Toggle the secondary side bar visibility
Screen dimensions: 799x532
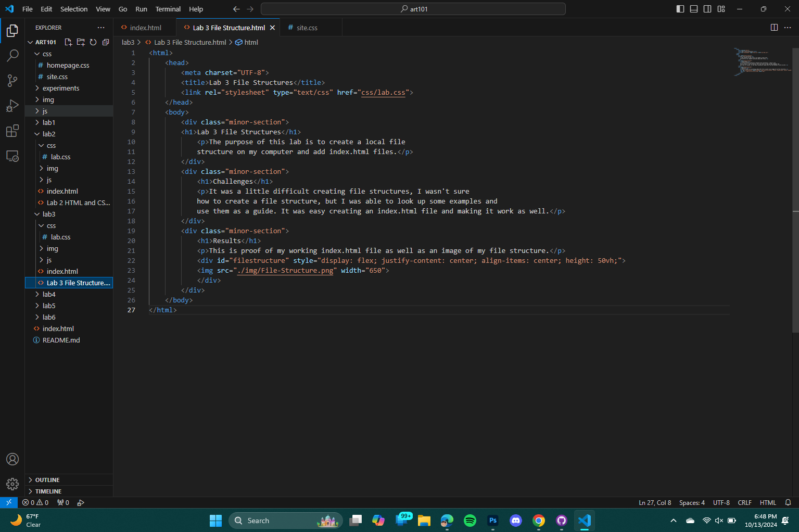tap(707, 9)
